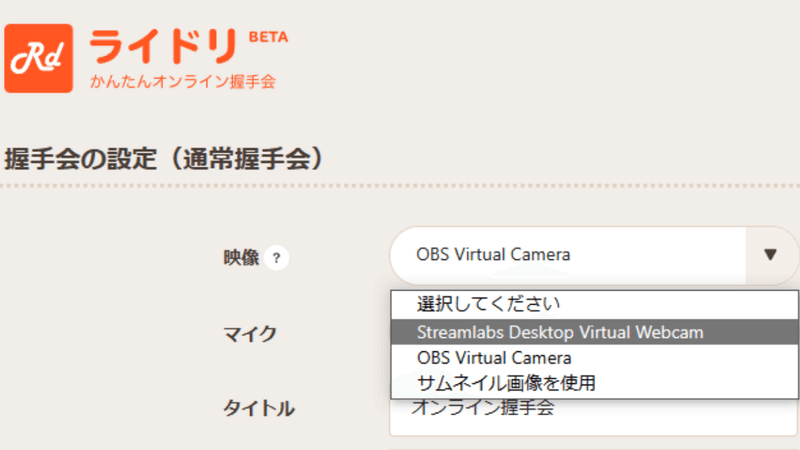Open the 映像 help question mark icon

[277, 258]
